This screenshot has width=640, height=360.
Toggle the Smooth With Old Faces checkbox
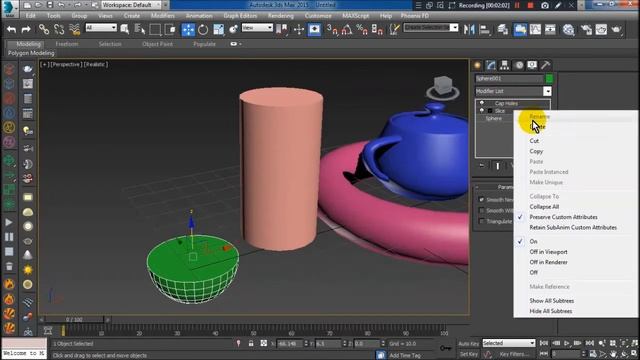tap(481, 210)
